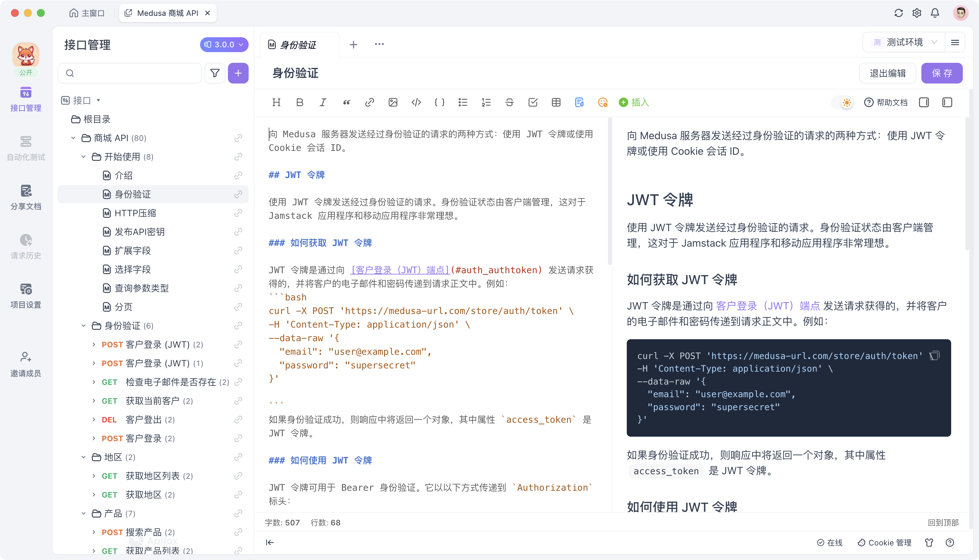Click the 保存 button
Viewport: 979px width, 560px height.
pyautogui.click(x=941, y=73)
